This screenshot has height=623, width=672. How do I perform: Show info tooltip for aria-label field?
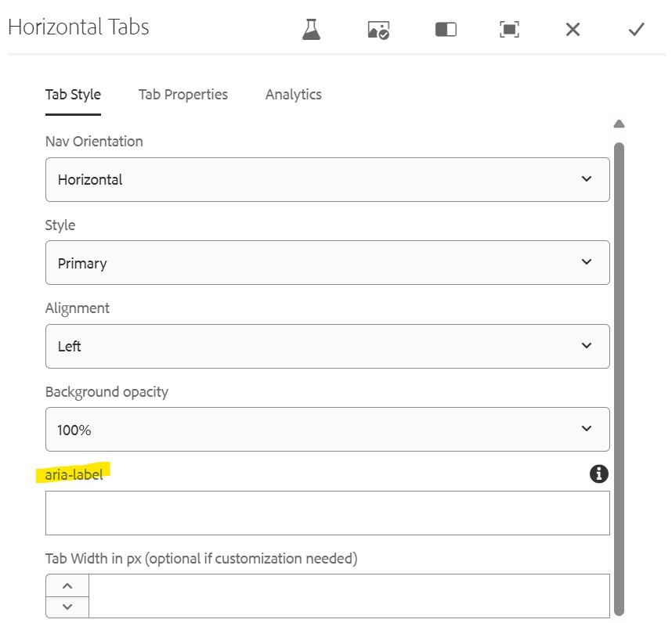click(599, 474)
